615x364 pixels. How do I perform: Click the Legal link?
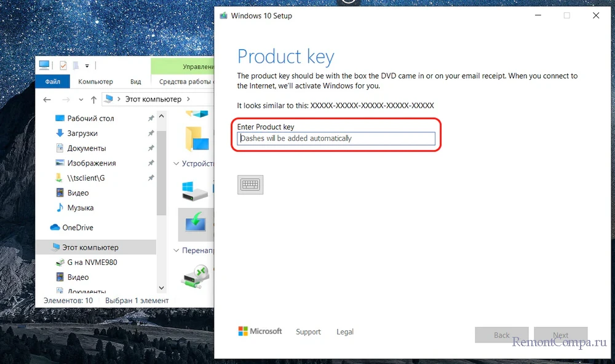tap(345, 332)
